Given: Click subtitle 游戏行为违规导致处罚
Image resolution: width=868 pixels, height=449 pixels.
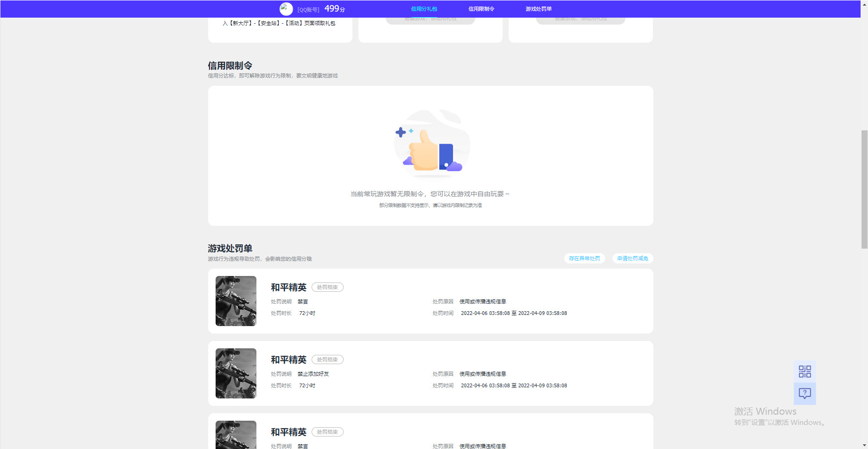Looking at the screenshot, I should point(260,259).
